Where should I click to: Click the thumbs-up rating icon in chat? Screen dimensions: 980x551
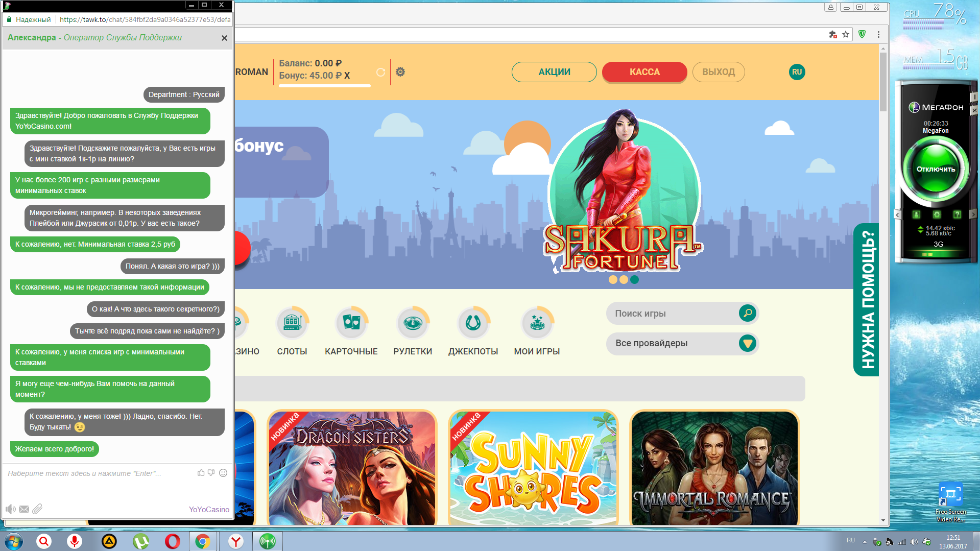[201, 473]
